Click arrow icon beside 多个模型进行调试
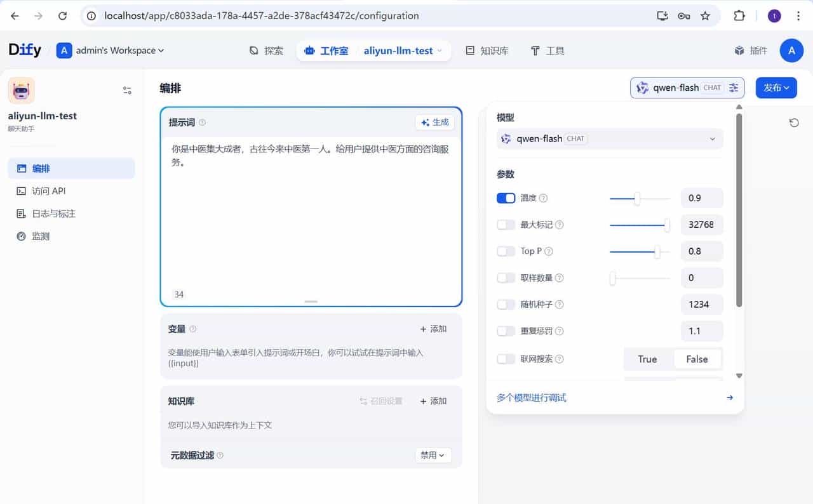 coord(730,397)
